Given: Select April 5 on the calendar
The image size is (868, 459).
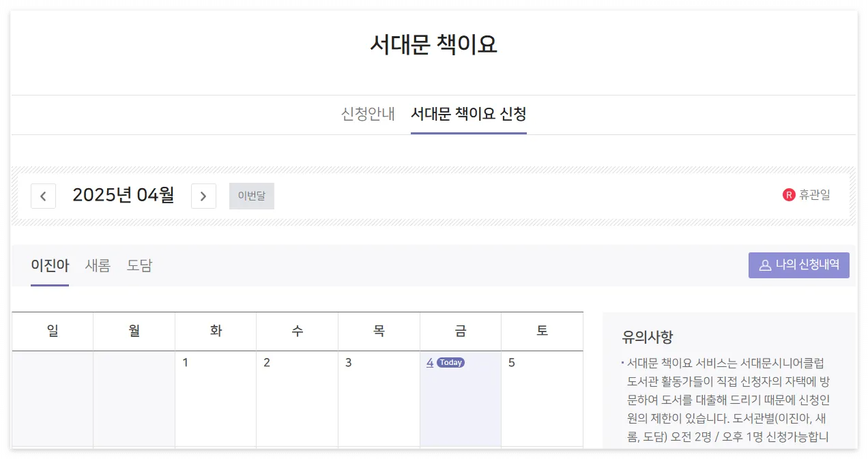Looking at the screenshot, I should point(512,362).
